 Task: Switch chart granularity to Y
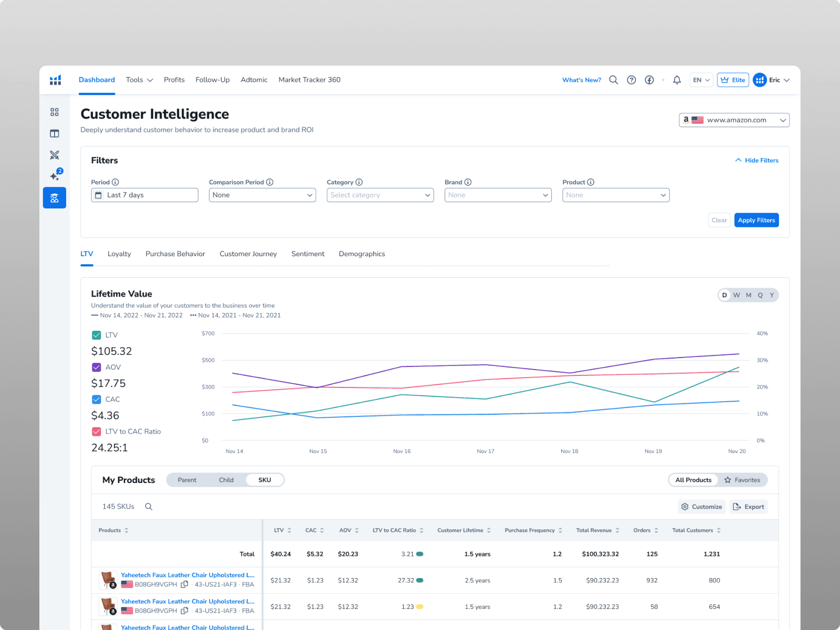click(x=772, y=295)
